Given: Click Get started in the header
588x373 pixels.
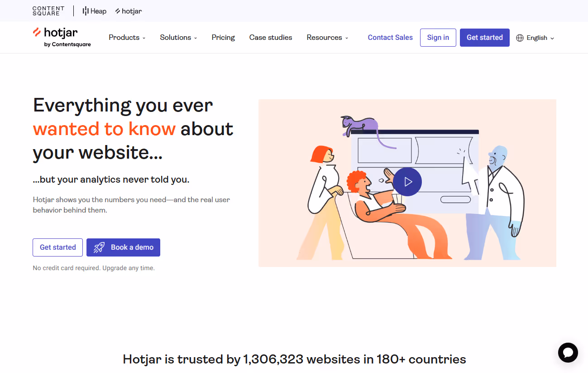Looking at the screenshot, I should (485, 38).
